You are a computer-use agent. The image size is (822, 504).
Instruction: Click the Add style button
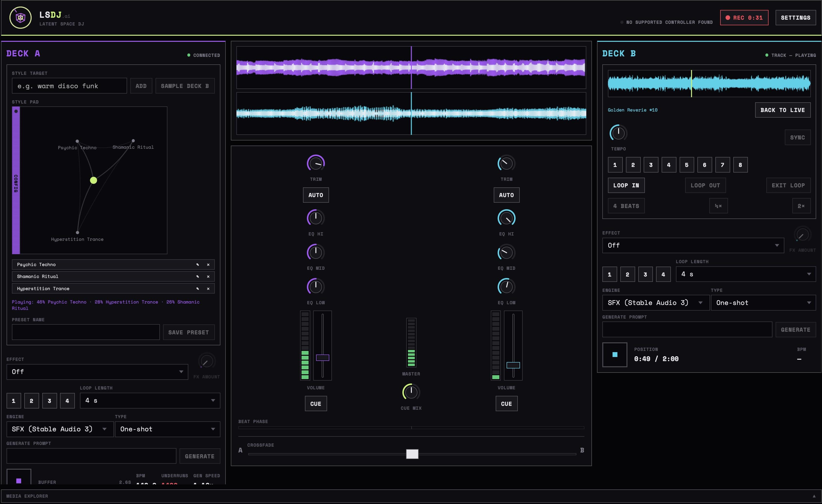pos(141,86)
